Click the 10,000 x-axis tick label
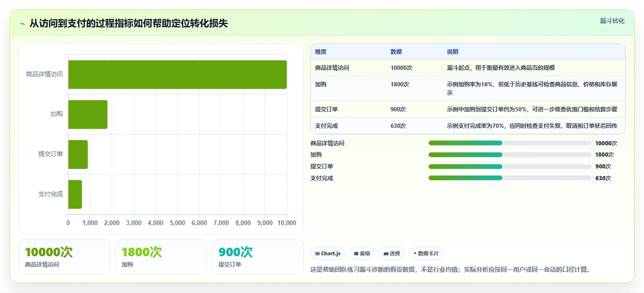The image size is (644, 293). 287,223
